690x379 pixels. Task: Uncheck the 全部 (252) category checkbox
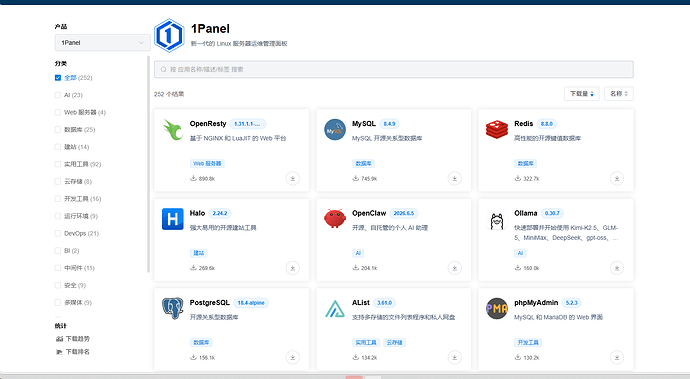58,77
